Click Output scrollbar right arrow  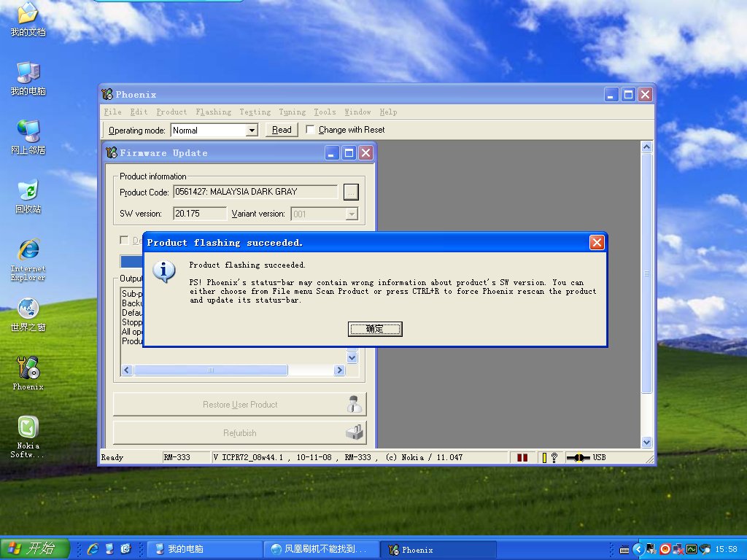pyautogui.click(x=339, y=370)
